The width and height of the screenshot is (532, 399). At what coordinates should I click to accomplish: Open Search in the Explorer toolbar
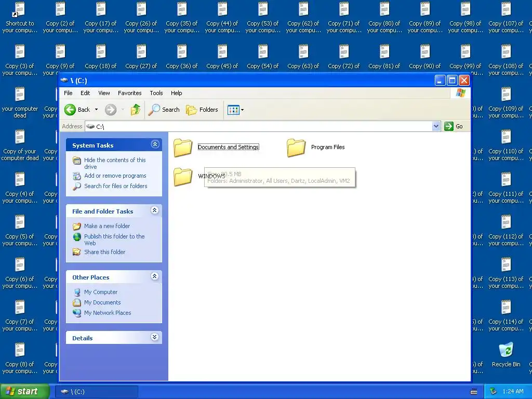tap(164, 110)
